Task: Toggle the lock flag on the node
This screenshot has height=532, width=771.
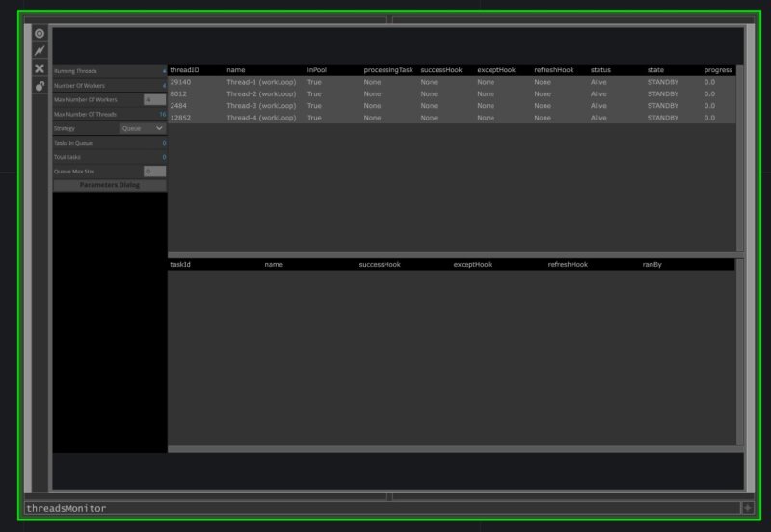Action: [x=40, y=86]
